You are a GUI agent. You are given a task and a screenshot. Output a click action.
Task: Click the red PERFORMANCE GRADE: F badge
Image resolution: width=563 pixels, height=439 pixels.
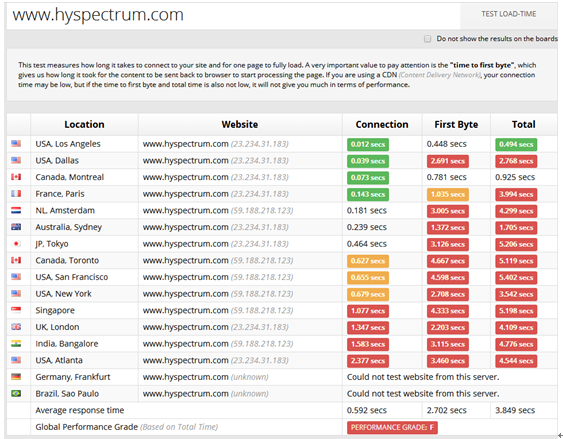click(x=392, y=428)
